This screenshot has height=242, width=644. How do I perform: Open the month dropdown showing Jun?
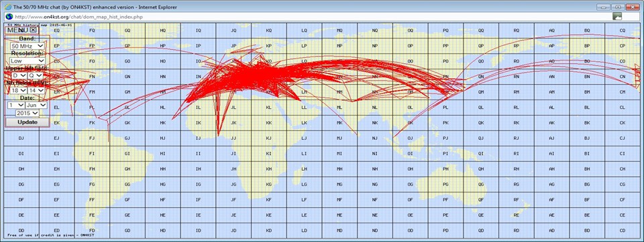(x=36, y=106)
